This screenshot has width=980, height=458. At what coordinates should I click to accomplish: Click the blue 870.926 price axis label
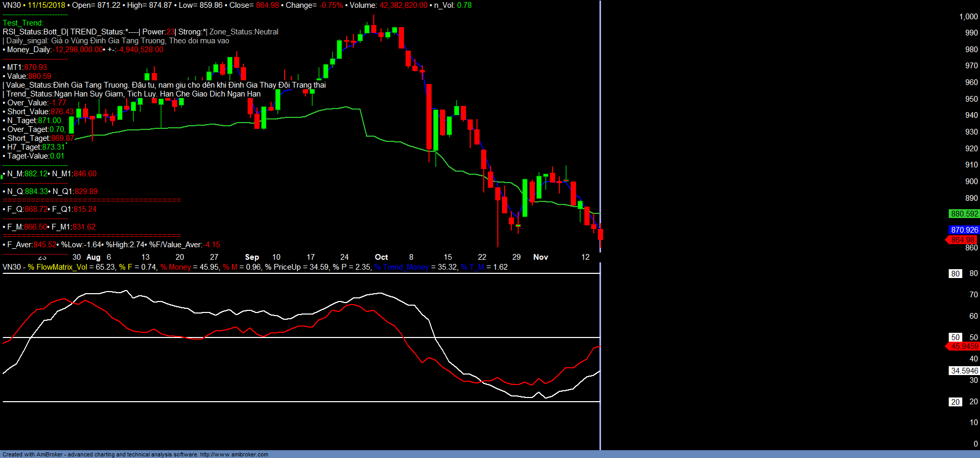964,230
